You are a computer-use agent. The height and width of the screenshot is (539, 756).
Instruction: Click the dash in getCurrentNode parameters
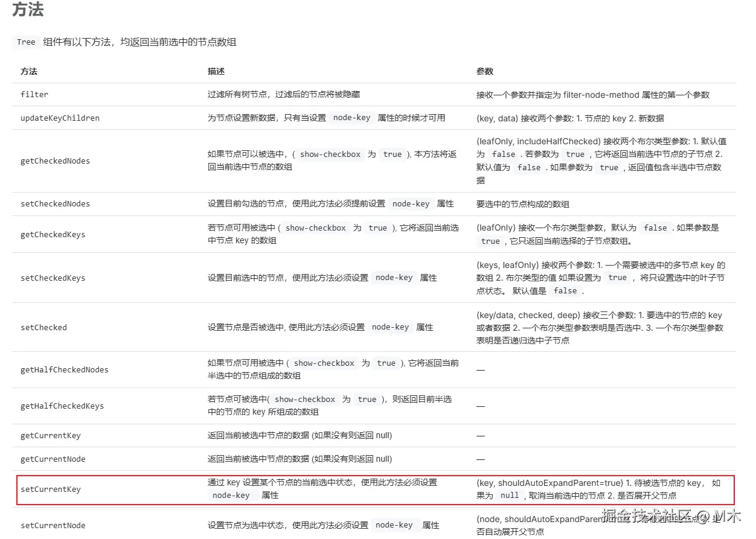(x=481, y=459)
